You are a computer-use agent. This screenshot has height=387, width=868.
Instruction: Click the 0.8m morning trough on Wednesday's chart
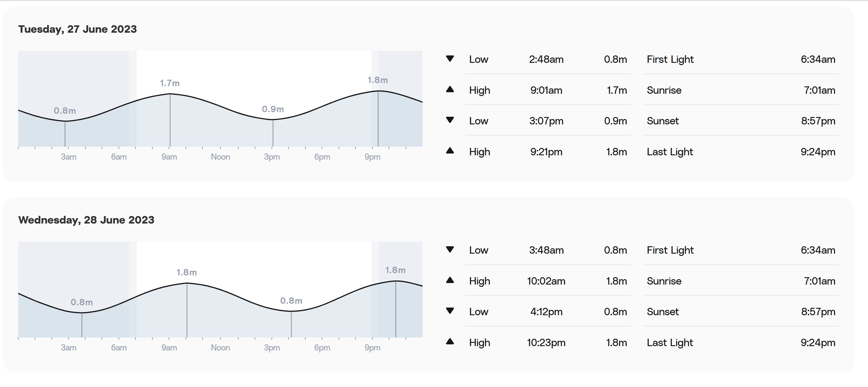pyautogui.click(x=82, y=302)
